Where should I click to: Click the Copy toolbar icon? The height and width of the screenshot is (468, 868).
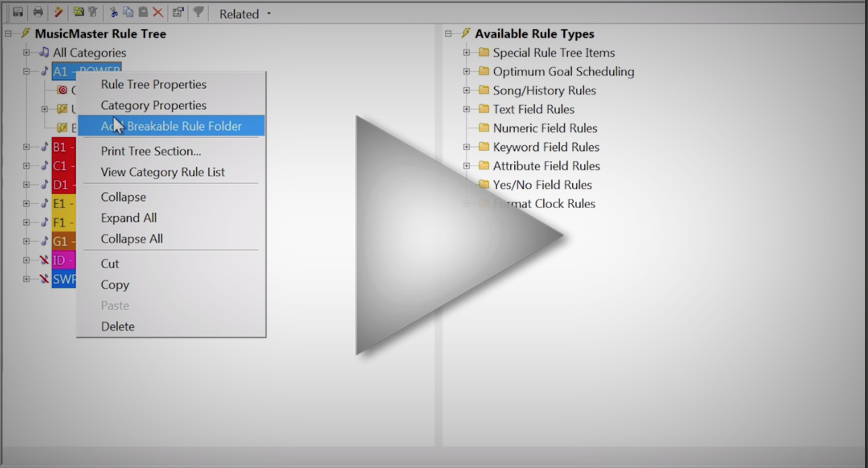[x=128, y=12]
